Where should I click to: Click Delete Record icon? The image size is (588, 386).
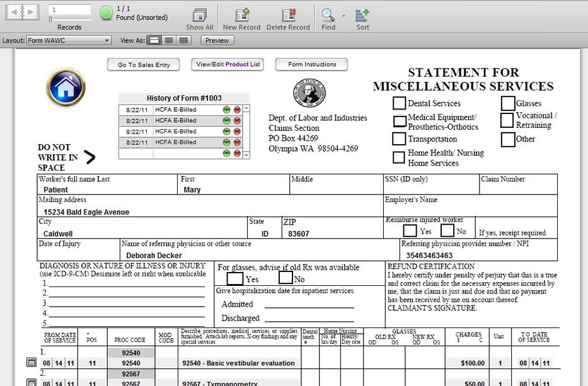click(289, 15)
